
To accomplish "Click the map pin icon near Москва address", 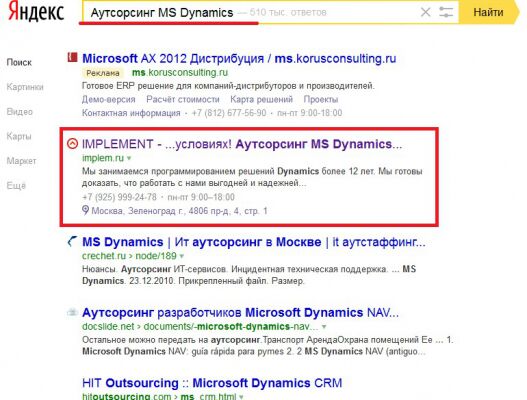I will [x=85, y=210].
